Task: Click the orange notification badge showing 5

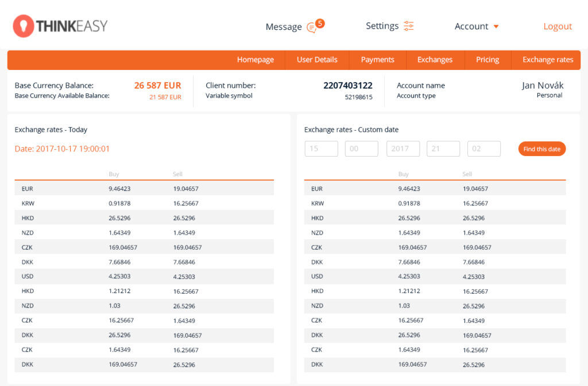Action: tap(320, 24)
